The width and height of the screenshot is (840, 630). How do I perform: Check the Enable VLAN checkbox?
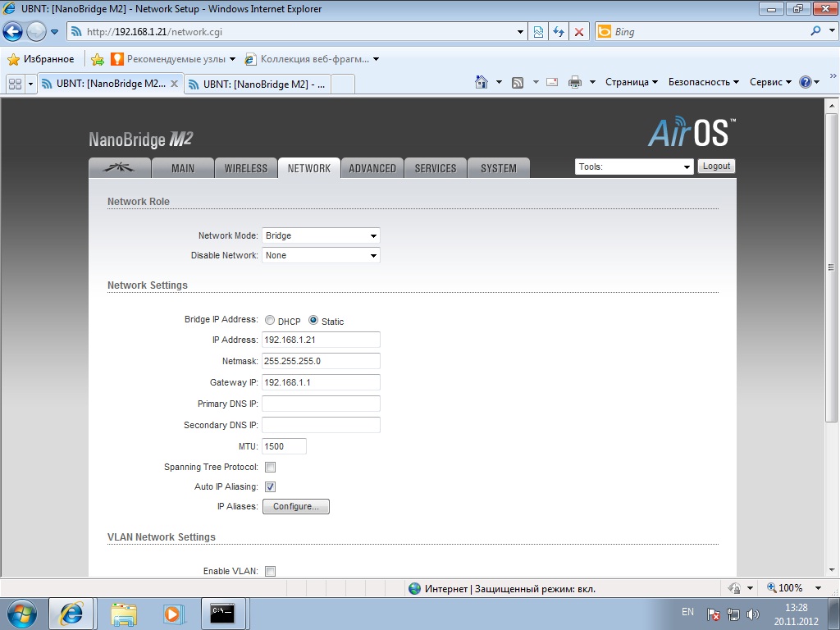point(271,571)
